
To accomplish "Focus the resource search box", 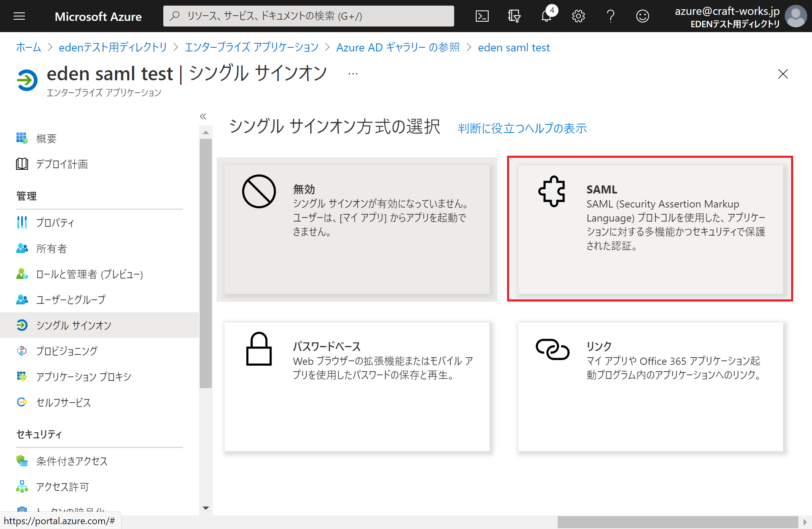I will click(x=309, y=16).
